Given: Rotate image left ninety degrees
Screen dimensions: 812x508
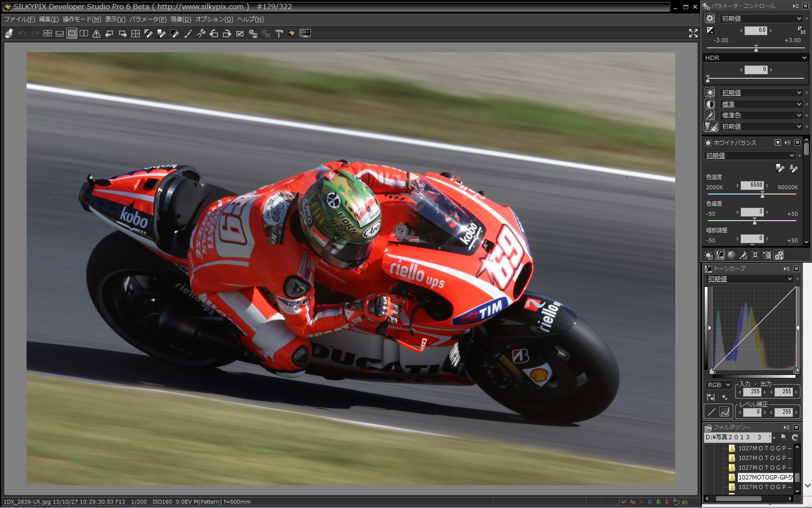Looking at the screenshot, I should pyautogui.click(x=214, y=33).
